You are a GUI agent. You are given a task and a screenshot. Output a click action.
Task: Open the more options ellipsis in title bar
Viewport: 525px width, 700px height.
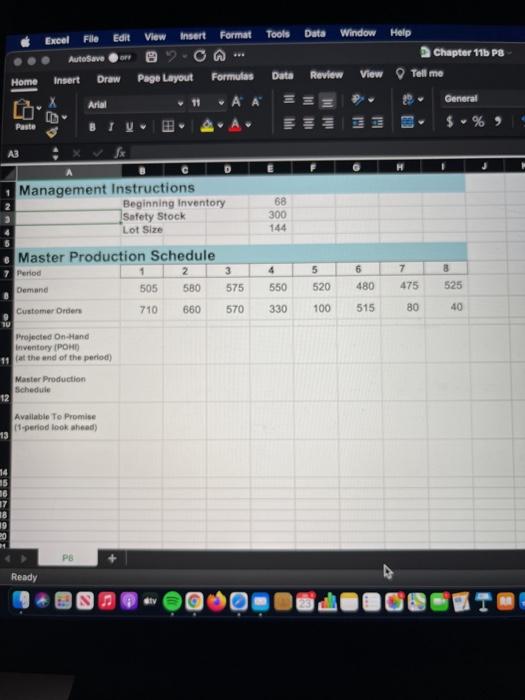click(239, 55)
